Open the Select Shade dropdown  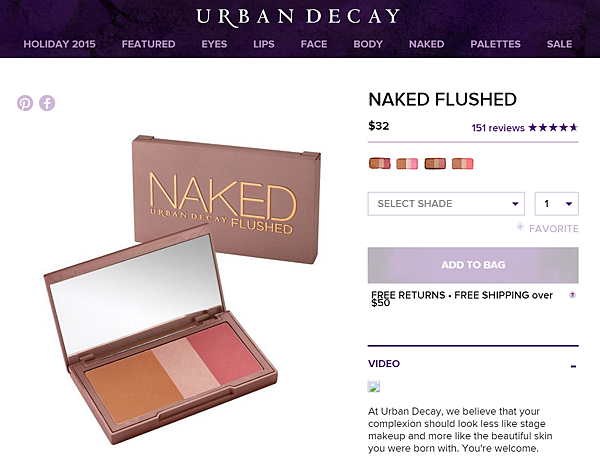click(446, 204)
